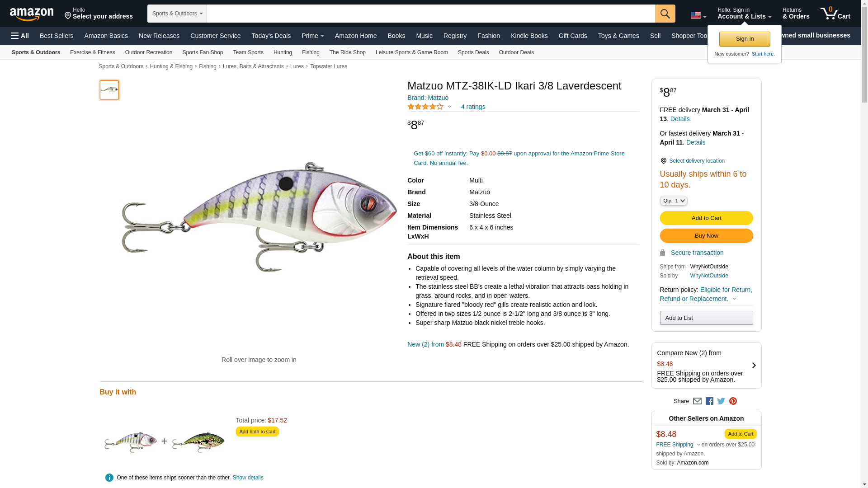Open the shopping cart icon
The height and width of the screenshot is (488, 868).
pos(835,14)
